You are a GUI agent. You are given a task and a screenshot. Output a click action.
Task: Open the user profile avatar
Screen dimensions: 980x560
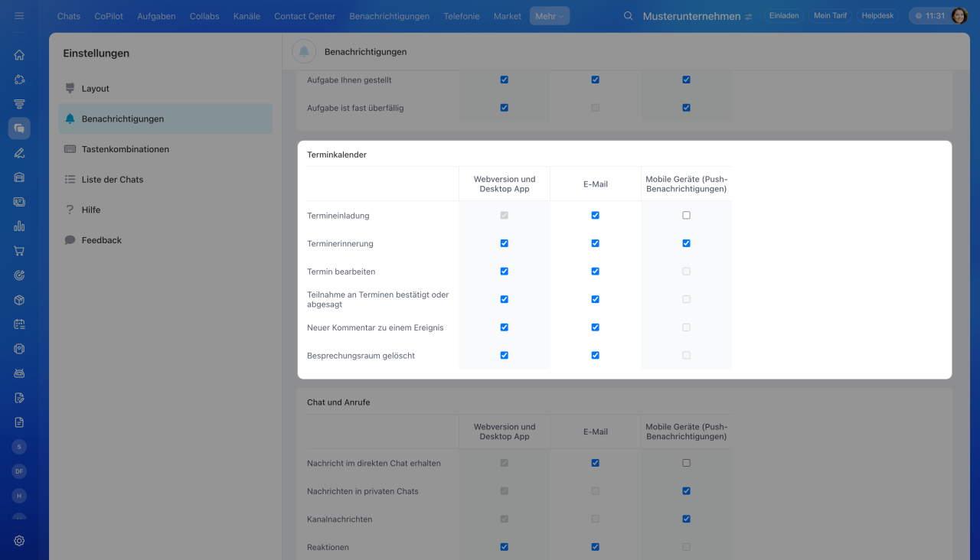[x=959, y=16]
